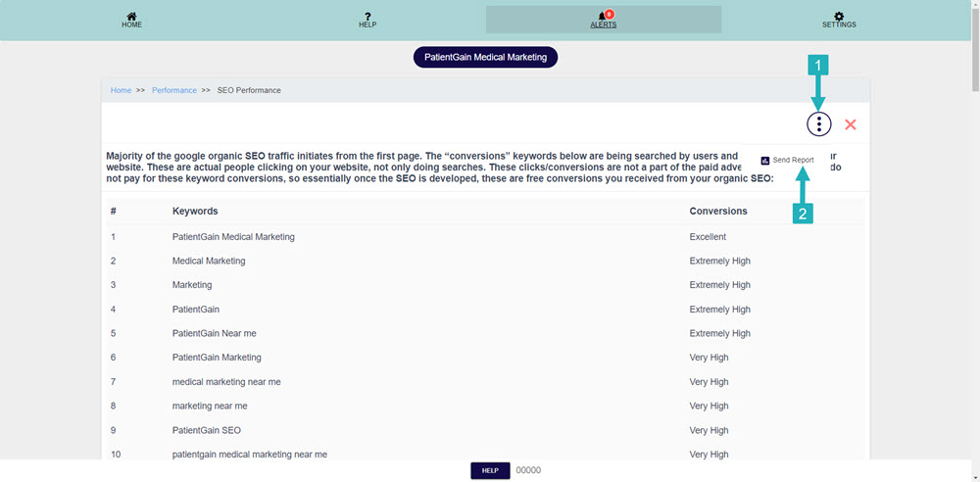Select the keyword 'Marketing' in row 3
This screenshot has height=482, width=980.
click(192, 285)
